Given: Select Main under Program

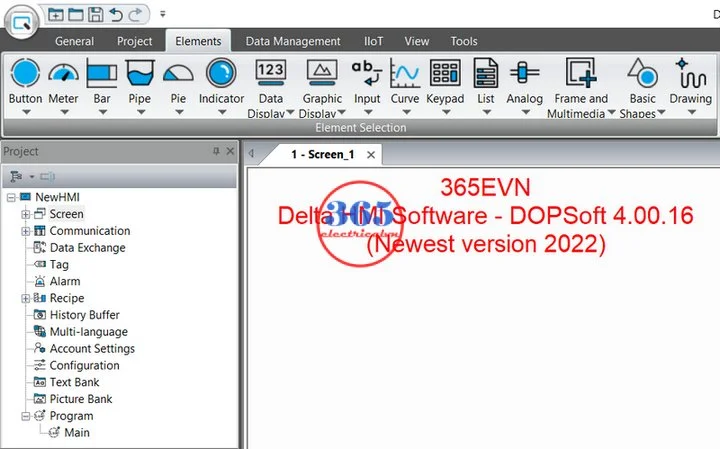Looking at the screenshot, I should (x=77, y=432).
